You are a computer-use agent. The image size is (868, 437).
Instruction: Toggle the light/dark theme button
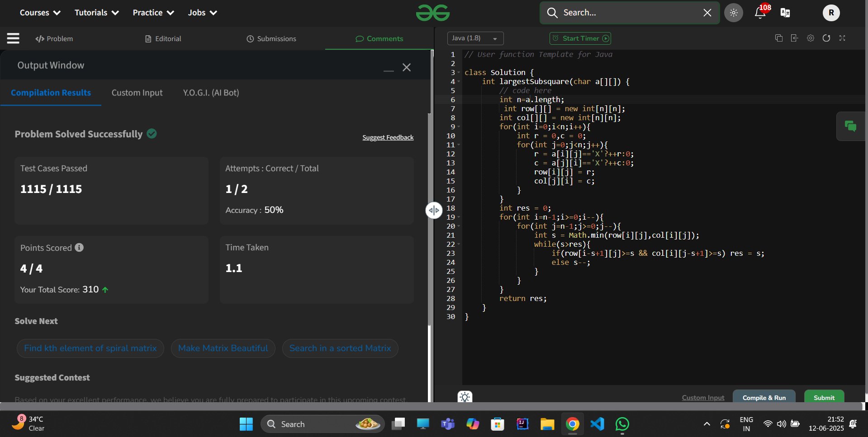(x=734, y=13)
